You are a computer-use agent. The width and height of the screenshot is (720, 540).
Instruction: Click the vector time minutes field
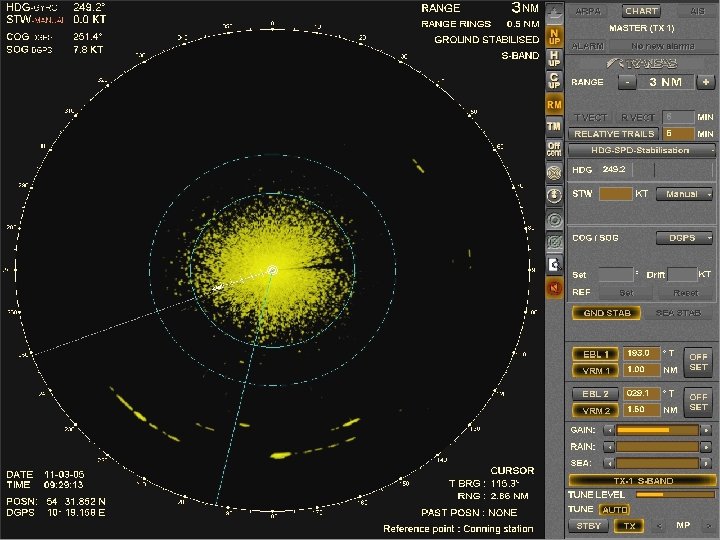[678, 118]
